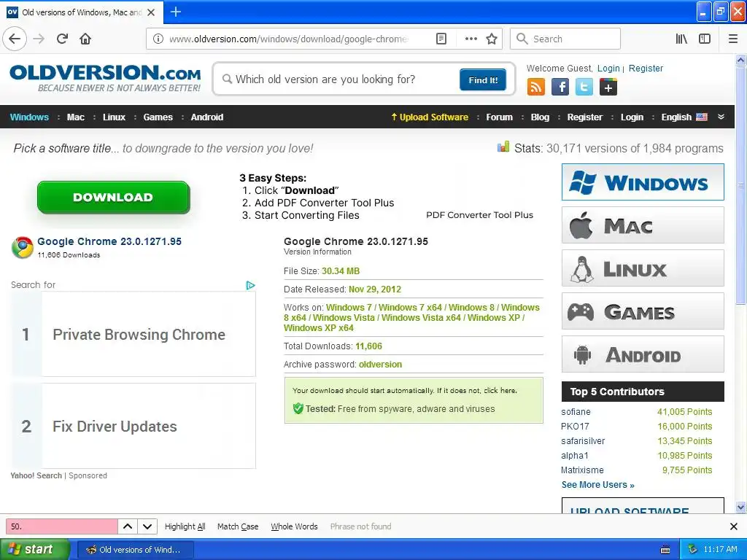
Task: Open the Twitter social icon
Action: (x=584, y=87)
